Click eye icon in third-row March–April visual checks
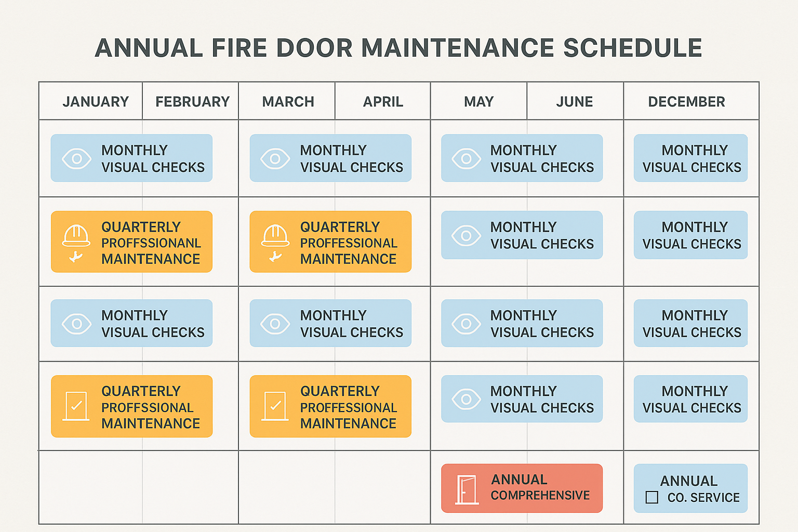Screen dimensions: 798x532 tap(275, 324)
